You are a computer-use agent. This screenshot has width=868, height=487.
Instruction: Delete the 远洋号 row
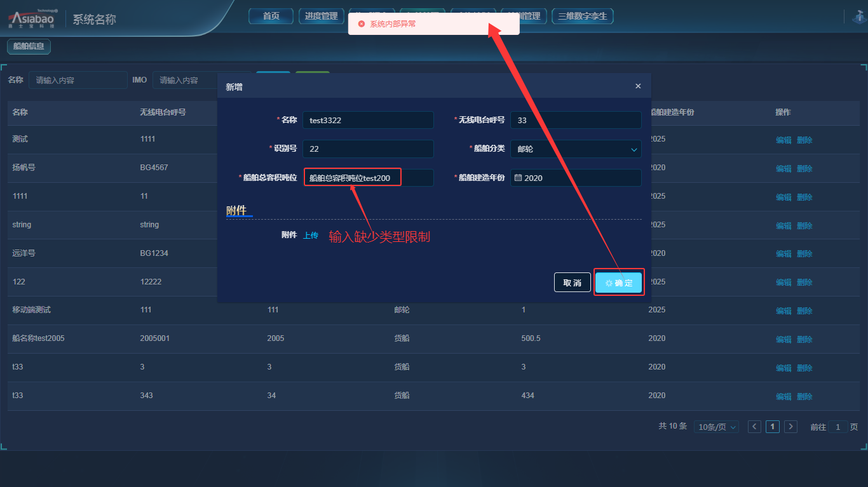pos(804,254)
